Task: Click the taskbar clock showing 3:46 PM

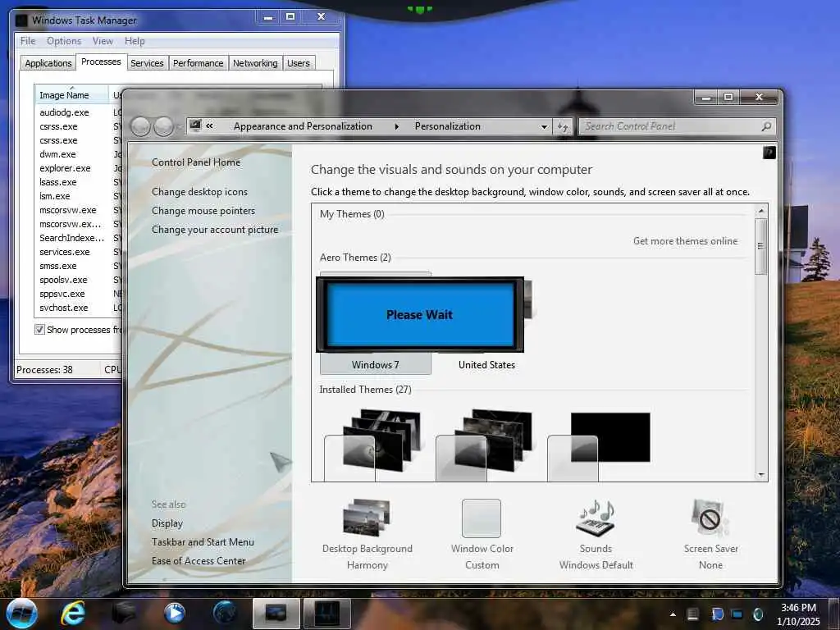Action: pyautogui.click(x=798, y=614)
